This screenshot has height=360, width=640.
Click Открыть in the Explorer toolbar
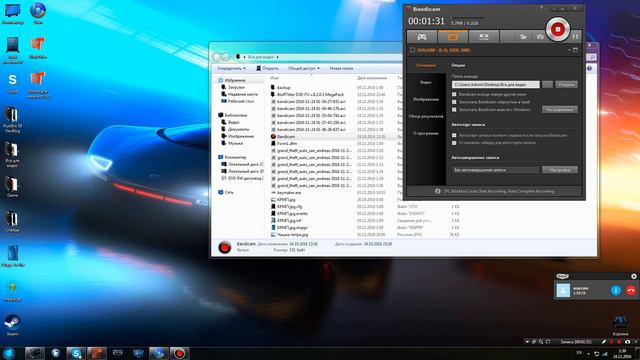268,69
